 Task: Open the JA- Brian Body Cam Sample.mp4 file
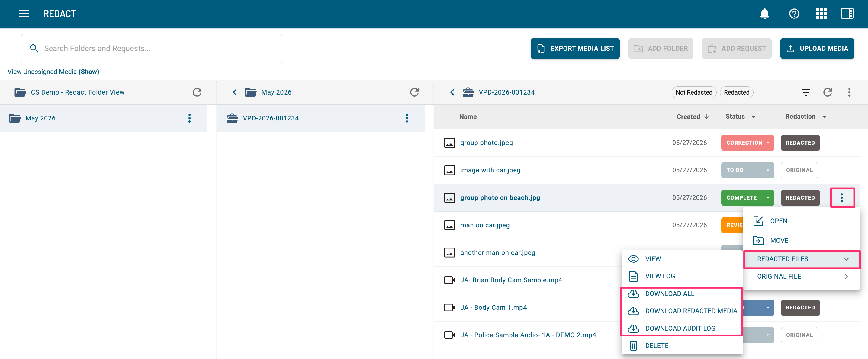511,280
